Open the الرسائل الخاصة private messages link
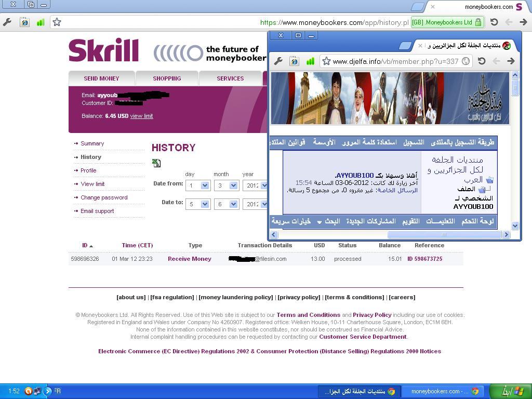532x399 pixels. coord(397,190)
